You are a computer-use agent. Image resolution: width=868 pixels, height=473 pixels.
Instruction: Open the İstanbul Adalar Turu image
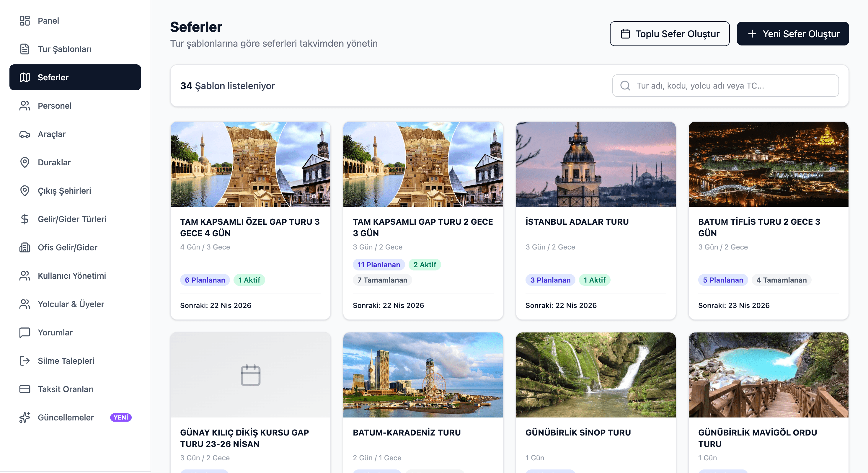coord(596,164)
